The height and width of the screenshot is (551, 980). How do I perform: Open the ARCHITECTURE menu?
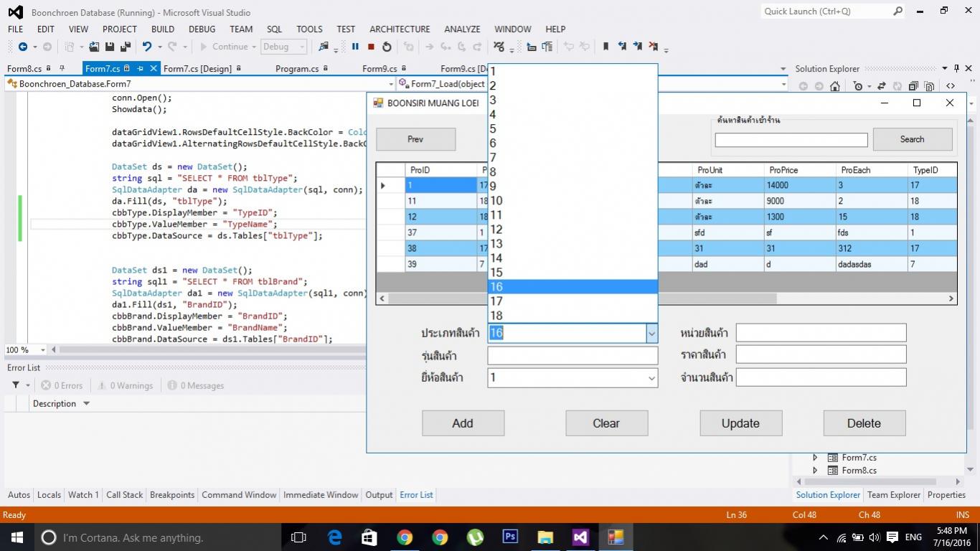(x=400, y=29)
